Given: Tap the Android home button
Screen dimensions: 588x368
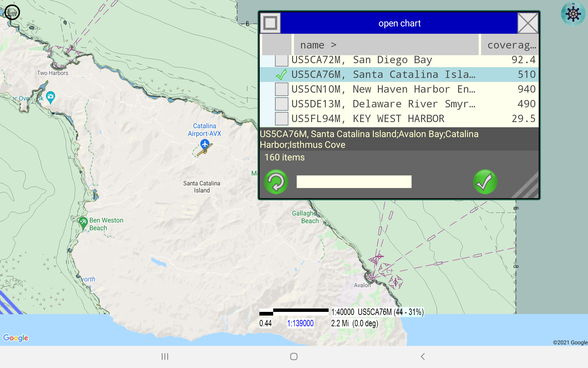Looking at the screenshot, I should (294, 356).
